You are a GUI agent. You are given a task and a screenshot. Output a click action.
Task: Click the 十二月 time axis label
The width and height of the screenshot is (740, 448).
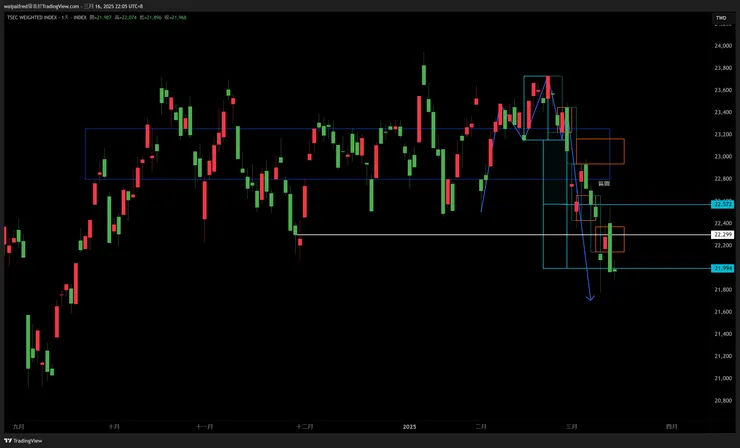point(305,427)
